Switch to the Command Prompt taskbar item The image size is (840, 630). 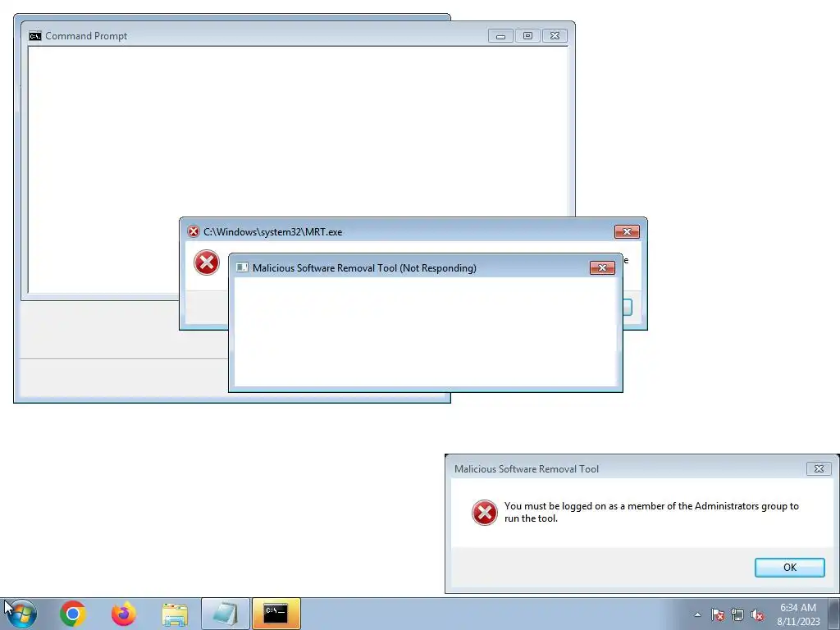tap(276, 614)
